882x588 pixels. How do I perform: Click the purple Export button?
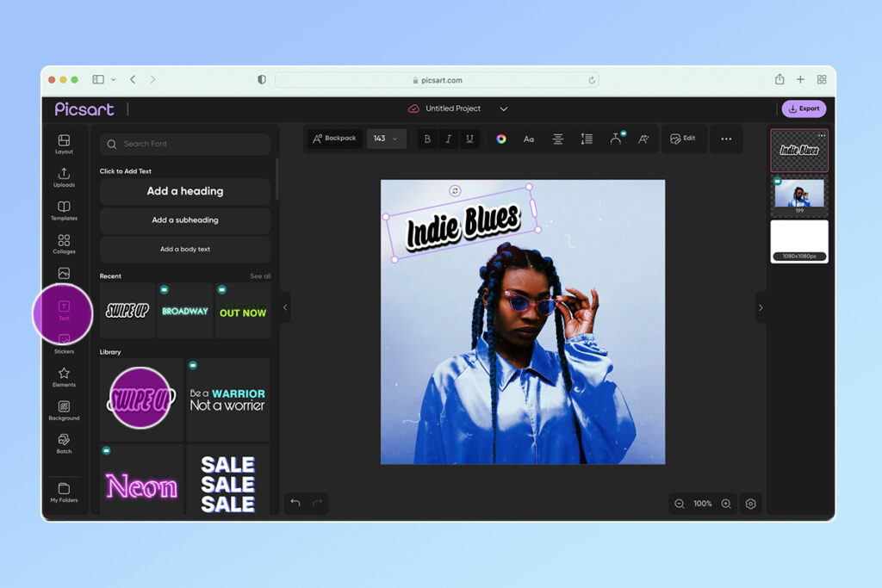(x=804, y=108)
